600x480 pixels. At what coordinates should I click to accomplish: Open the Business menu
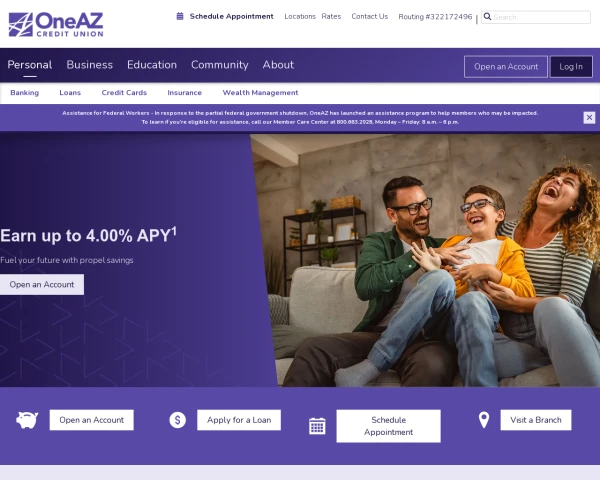click(90, 65)
